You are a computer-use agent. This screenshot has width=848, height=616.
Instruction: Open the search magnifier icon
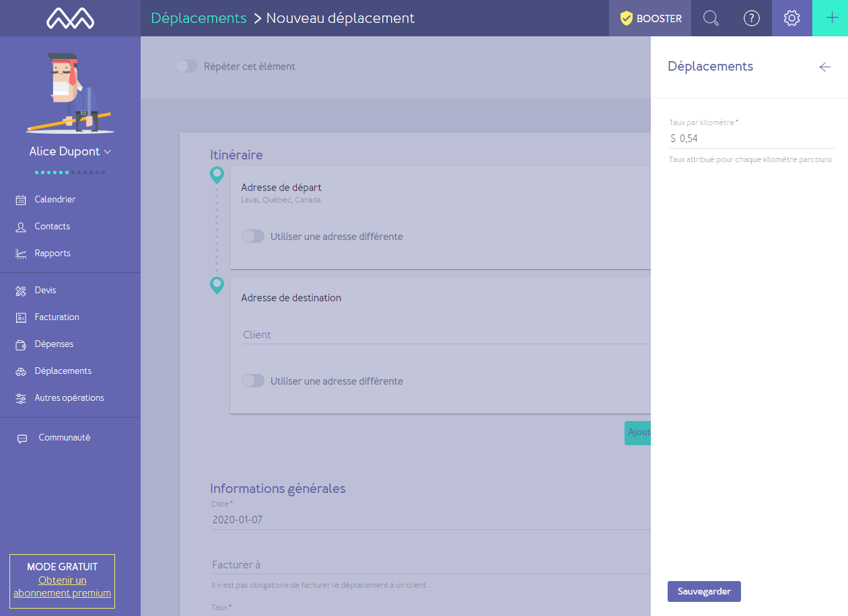(x=711, y=18)
